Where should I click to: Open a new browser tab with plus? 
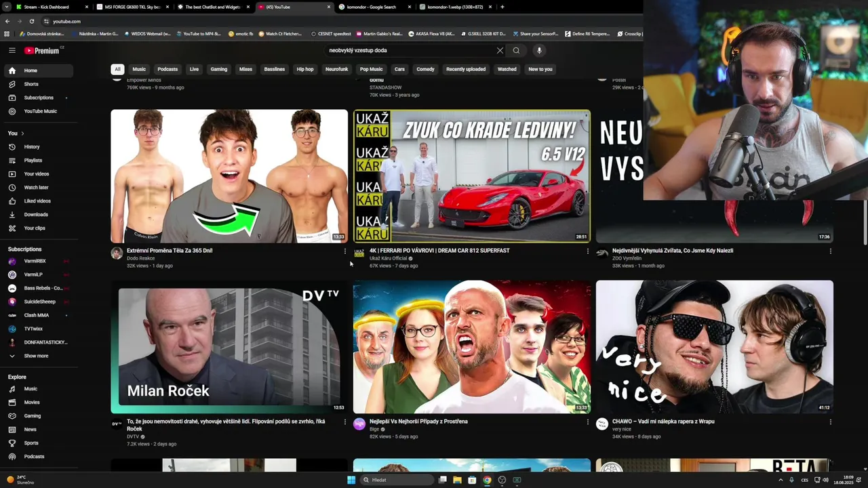point(502,7)
